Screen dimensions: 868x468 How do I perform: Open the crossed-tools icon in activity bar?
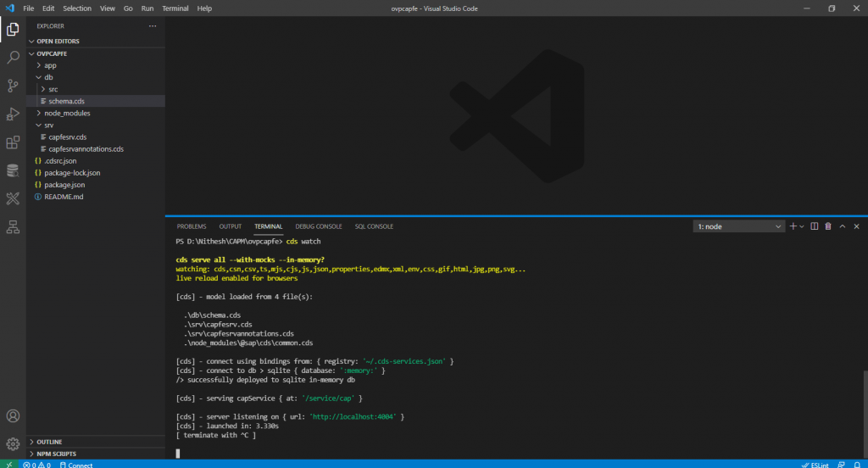(x=13, y=199)
